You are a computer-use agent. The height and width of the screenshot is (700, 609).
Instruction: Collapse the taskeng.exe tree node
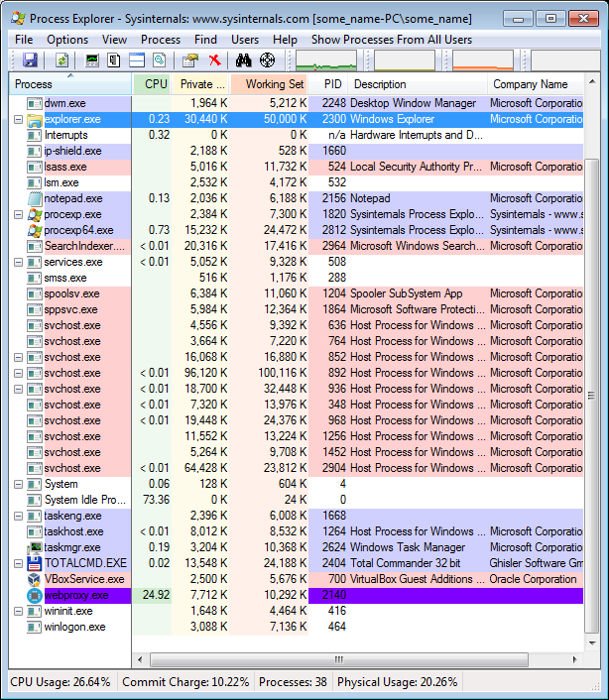point(18,516)
